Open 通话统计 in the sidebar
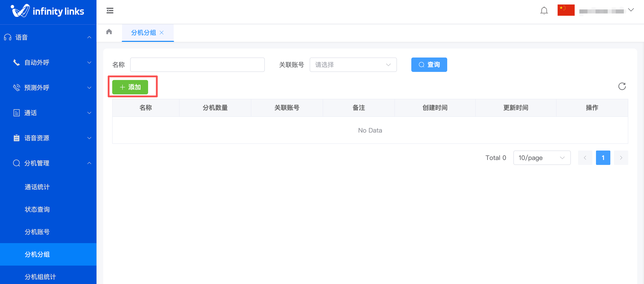This screenshot has height=284, width=644. pos(37,187)
